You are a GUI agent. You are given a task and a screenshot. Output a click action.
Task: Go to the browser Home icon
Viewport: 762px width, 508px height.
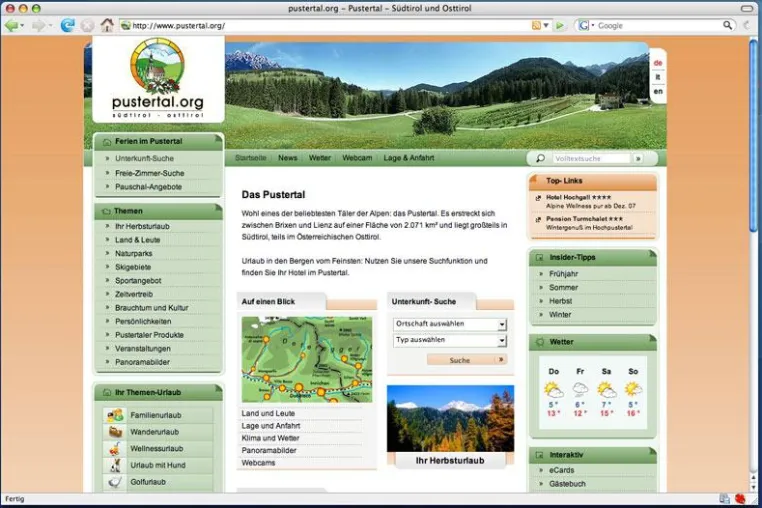click(107, 25)
